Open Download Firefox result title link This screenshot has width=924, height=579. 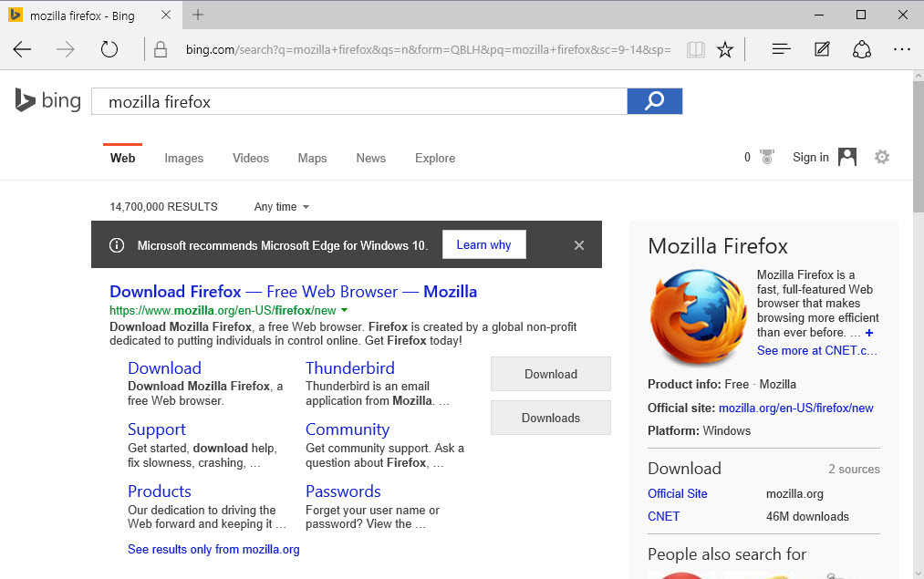coord(294,292)
